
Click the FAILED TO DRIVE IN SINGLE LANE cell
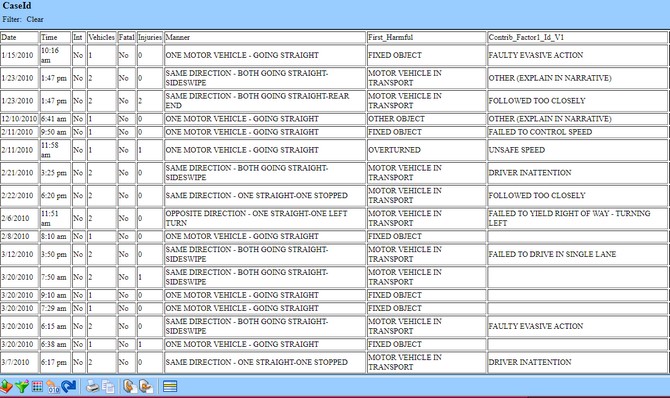click(577, 254)
